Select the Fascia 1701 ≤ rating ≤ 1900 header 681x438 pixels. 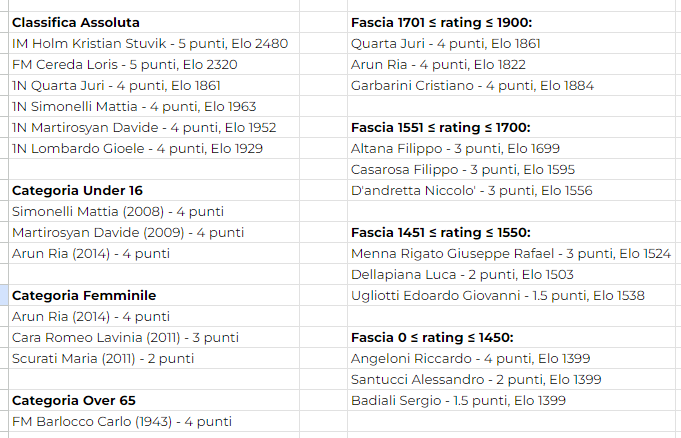tap(512, 22)
